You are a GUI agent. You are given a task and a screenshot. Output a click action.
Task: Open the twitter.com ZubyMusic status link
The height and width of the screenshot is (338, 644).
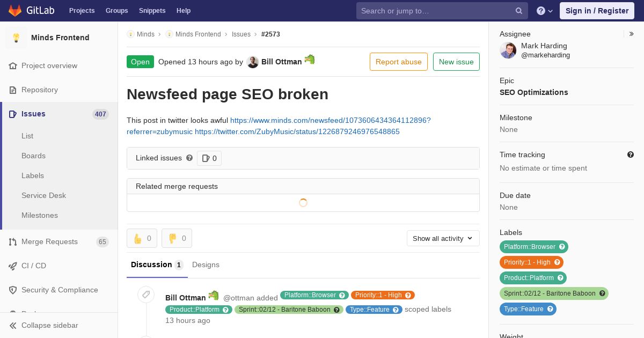[x=297, y=131]
